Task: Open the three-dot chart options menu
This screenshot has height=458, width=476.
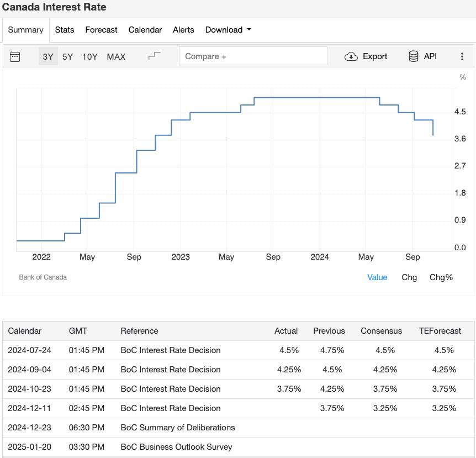Action: 462,56
